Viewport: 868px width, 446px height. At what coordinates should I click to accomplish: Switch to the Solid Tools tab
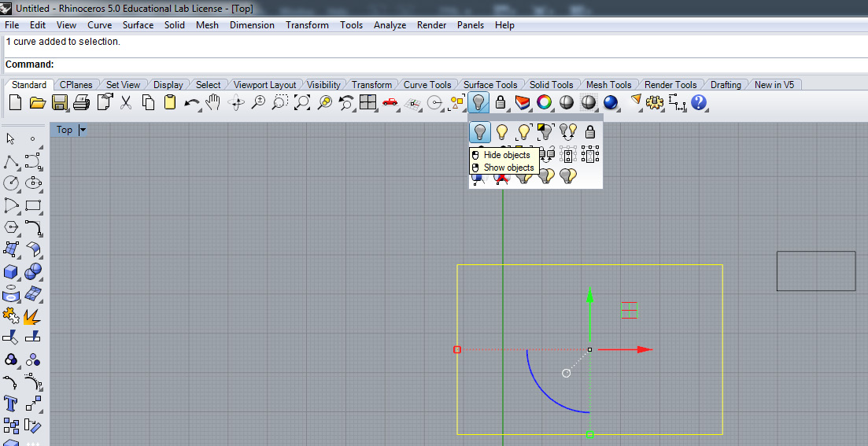click(x=551, y=85)
